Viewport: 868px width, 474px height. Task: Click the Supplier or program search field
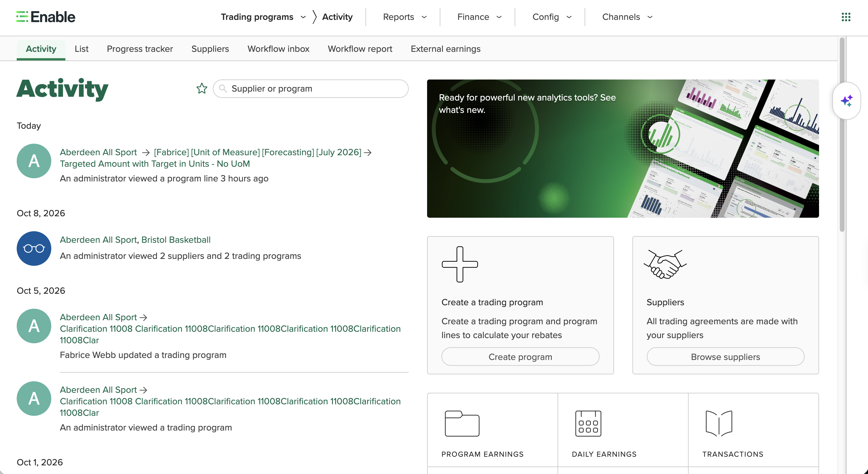[310, 88]
